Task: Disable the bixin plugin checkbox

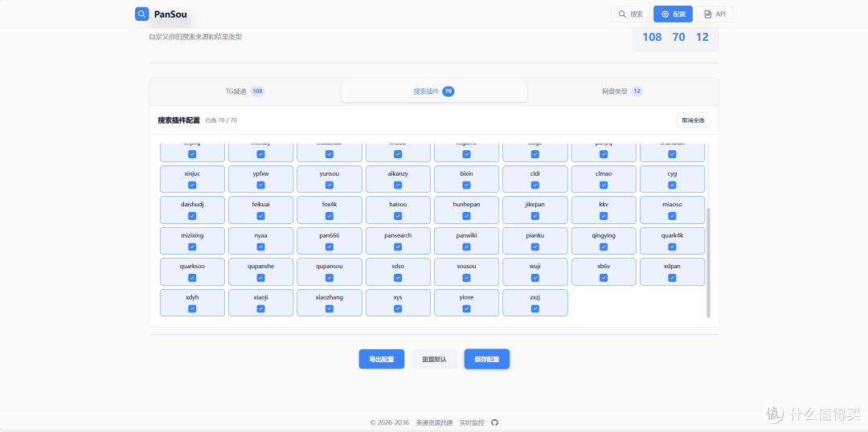Action: point(467,185)
